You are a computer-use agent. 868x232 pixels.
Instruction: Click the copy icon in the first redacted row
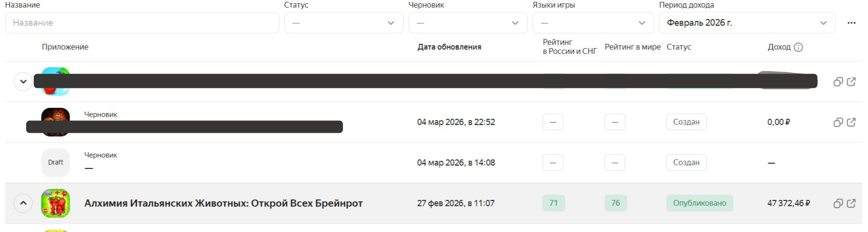(x=838, y=82)
